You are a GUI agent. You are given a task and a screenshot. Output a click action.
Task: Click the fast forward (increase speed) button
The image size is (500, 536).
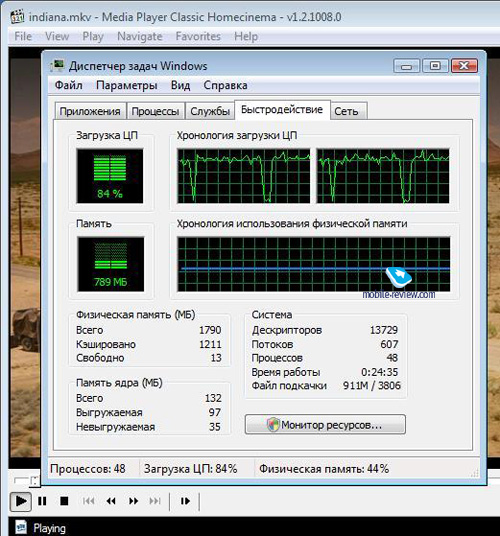coord(133,501)
